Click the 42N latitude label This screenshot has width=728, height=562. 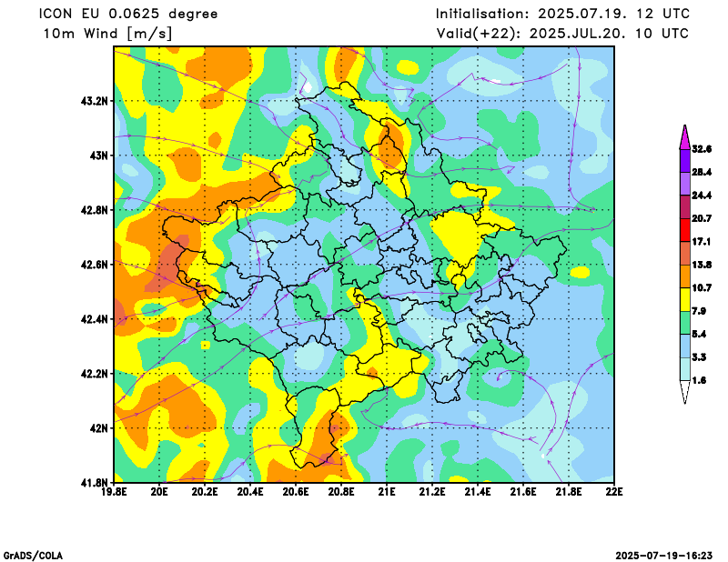[99, 428]
